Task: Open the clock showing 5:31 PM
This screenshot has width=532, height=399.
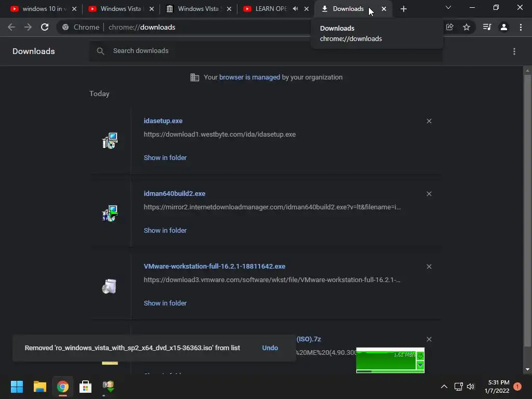Action: click(497, 387)
